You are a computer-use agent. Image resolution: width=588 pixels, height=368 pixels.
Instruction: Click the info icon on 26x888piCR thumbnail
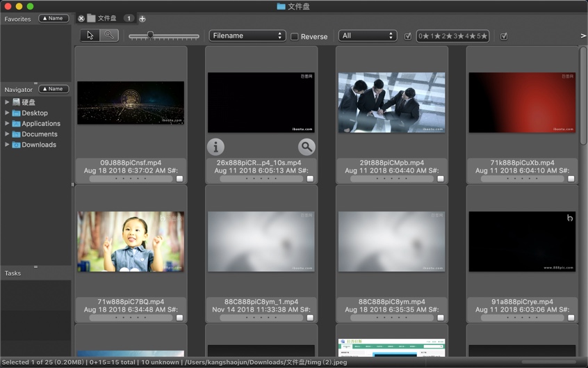tap(215, 147)
